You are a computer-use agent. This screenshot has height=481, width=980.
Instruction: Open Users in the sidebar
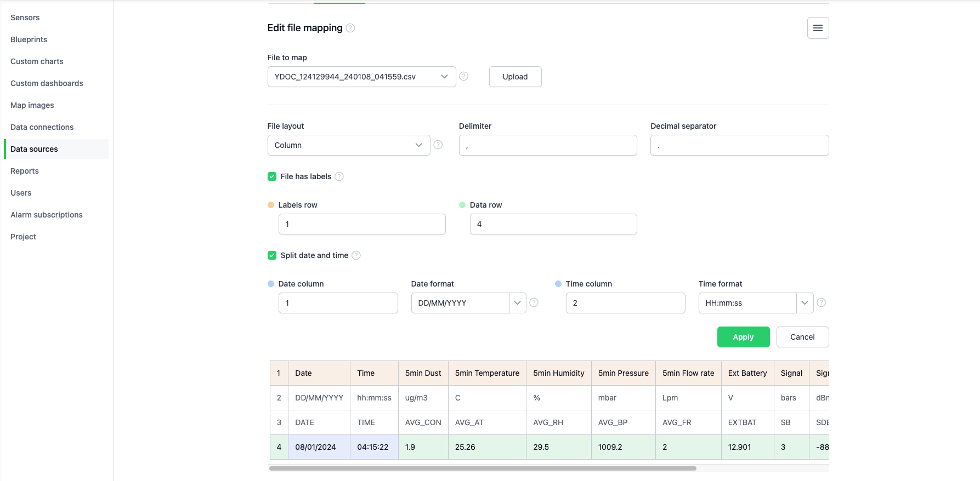[21, 193]
